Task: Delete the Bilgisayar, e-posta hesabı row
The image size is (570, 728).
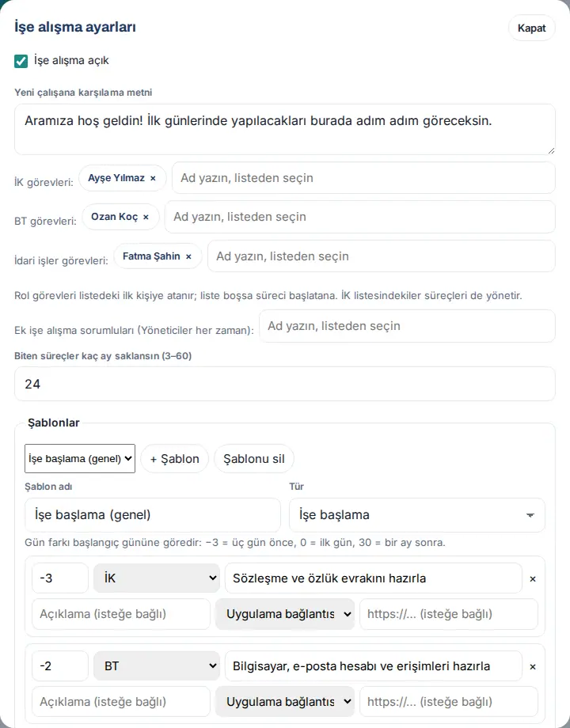Action: click(x=533, y=667)
